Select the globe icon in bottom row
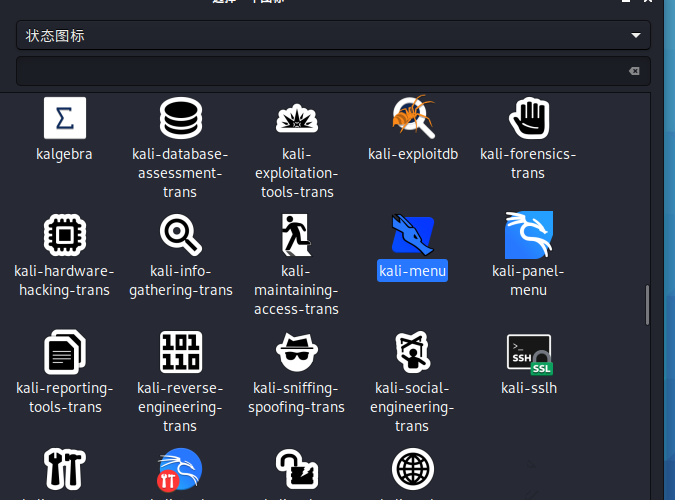The width and height of the screenshot is (675, 500). click(413, 468)
